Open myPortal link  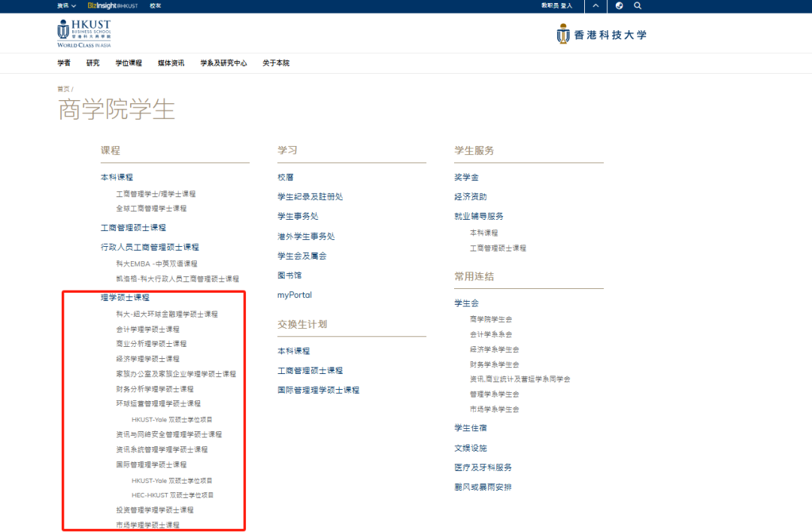tap(295, 295)
